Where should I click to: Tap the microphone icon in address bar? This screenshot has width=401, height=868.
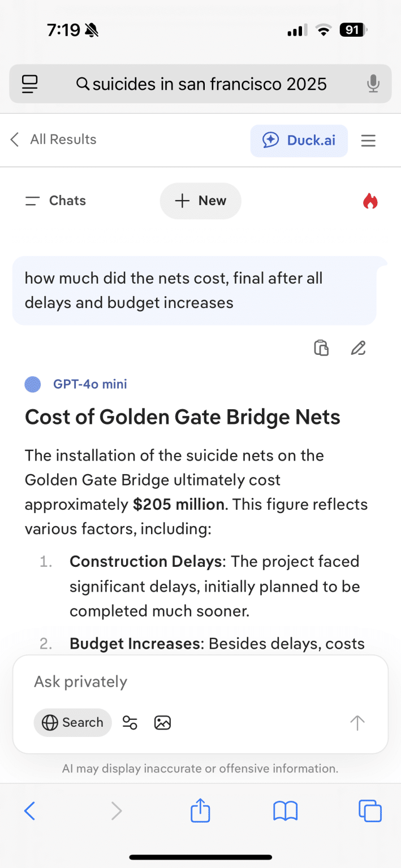373,85
